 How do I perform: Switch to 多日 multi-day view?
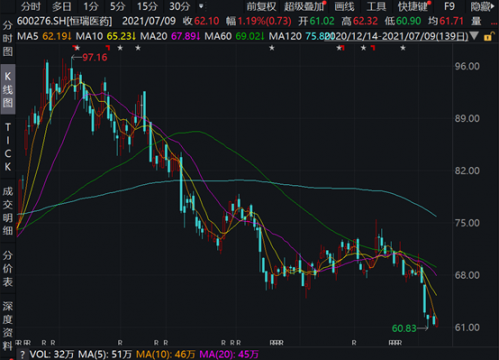[62, 6]
